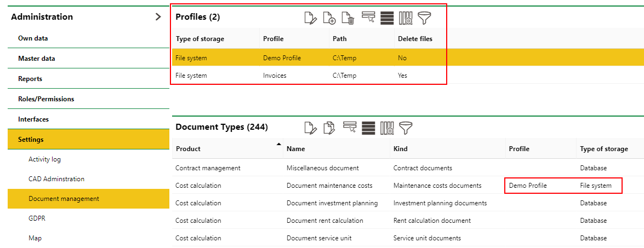Click the Contract management product cell
Image resolution: width=644 pixels, height=248 pixels.
pos(208,168)
